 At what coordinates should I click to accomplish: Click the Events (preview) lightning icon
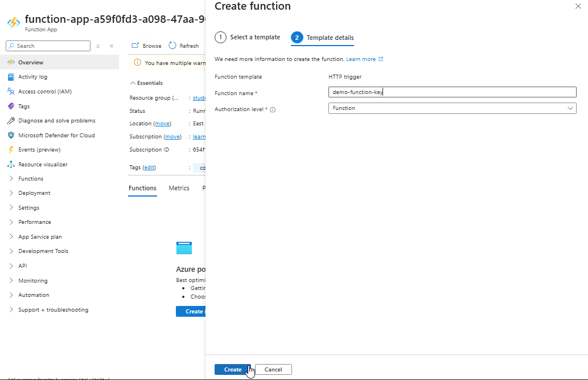point(11,150)
